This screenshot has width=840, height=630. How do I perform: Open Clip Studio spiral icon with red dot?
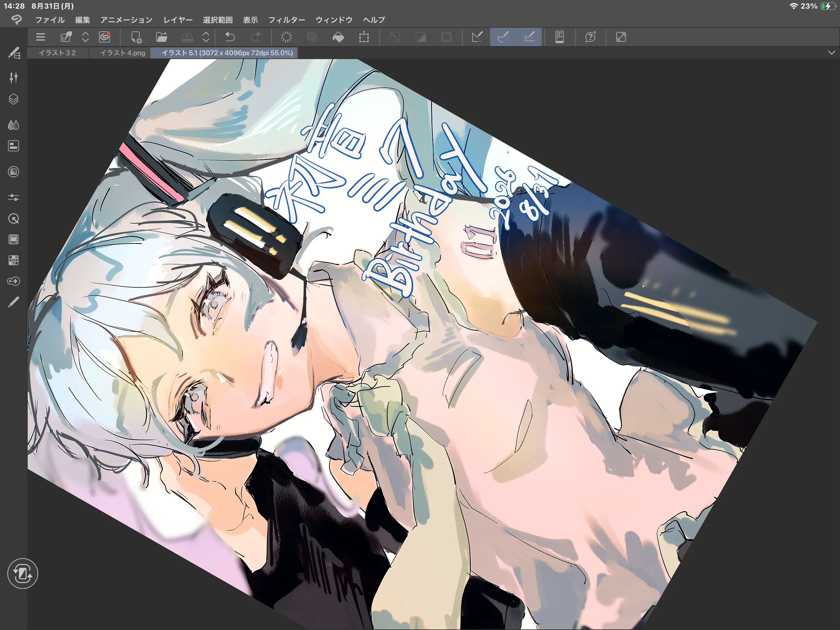point(105,37)
